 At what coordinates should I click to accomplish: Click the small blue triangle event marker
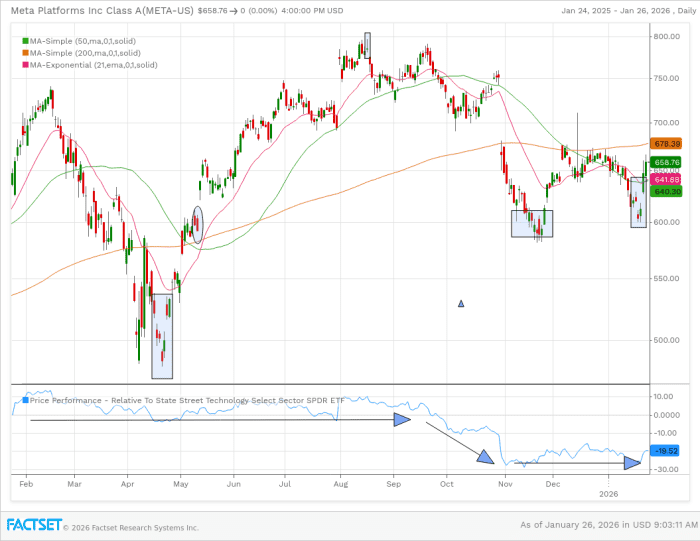click(x=461, y=304)
